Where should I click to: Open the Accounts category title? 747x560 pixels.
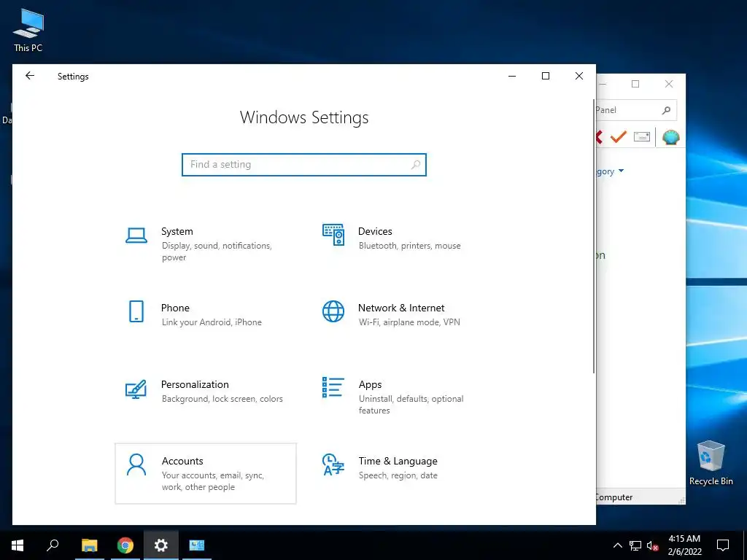pyautogui.click(x=182, y=461)
